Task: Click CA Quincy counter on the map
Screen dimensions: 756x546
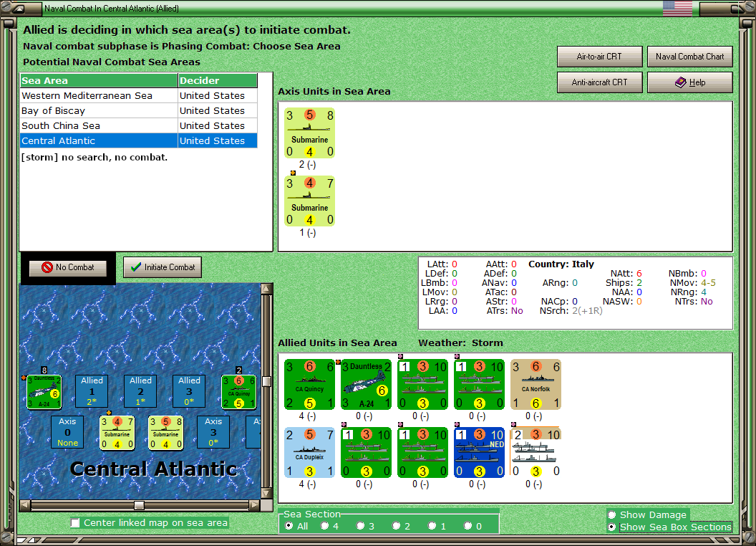Action: click(238, 391)
